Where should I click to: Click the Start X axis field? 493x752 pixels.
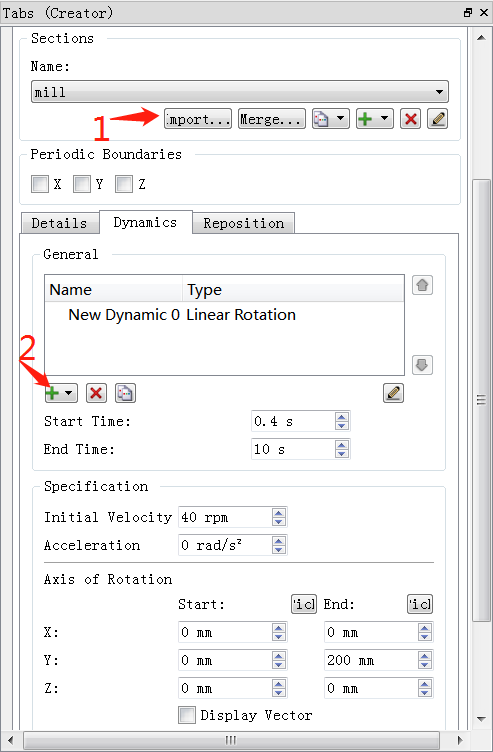pos(225,633)
